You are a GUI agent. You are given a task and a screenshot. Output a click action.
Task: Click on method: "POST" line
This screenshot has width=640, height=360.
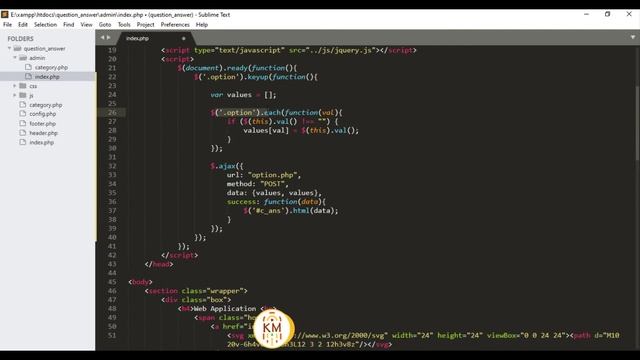coord(258,184)
